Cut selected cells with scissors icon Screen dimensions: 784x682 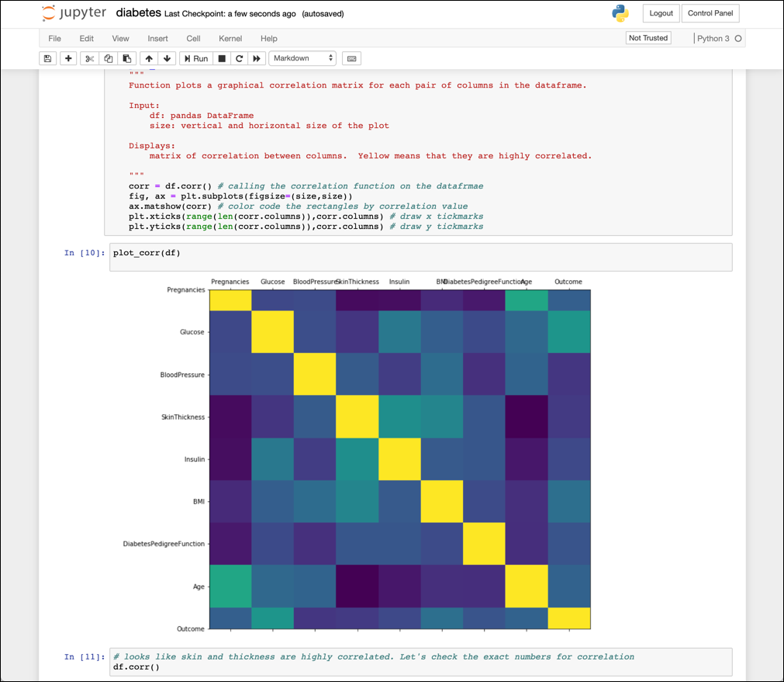90,59
